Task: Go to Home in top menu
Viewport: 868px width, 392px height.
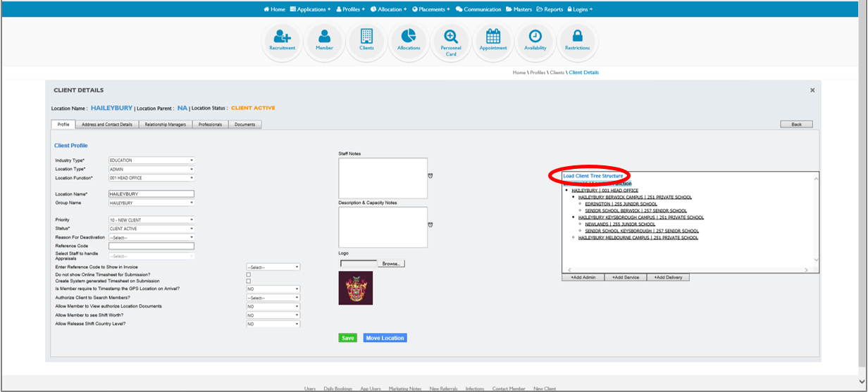Action: pyautogui.click(x=275, y=9)
